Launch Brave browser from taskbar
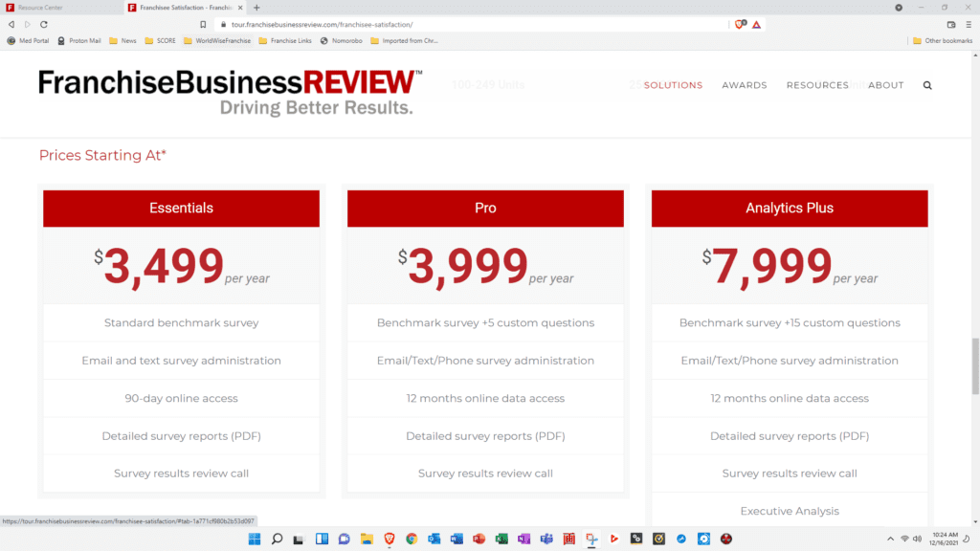 (x=390, y=540)
